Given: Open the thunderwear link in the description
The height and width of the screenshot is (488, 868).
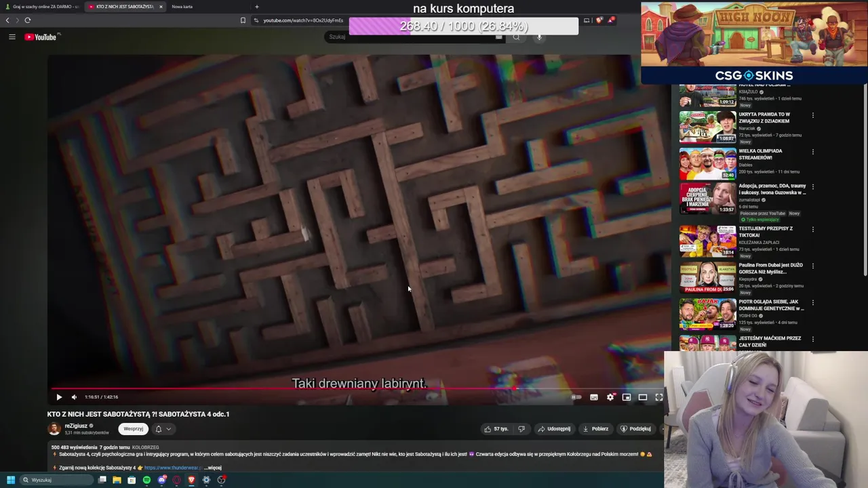Looking at the screenshot, I should [173, 468].
